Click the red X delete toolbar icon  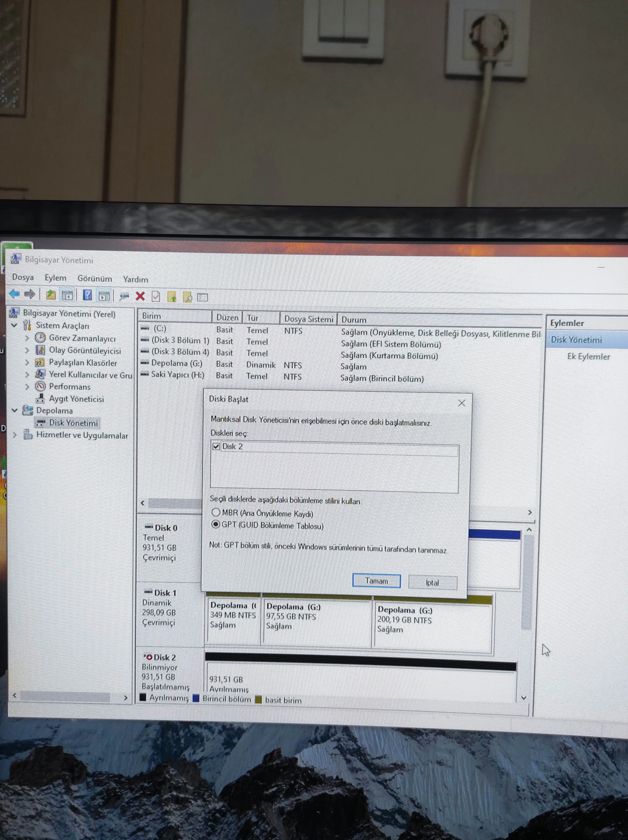pos(140,296)
